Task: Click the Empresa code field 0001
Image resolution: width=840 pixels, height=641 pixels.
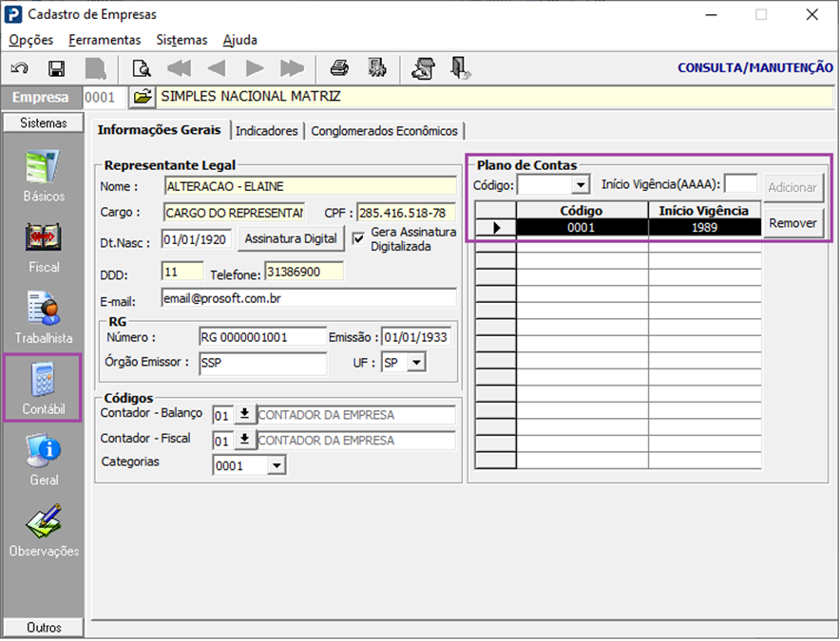Action: [x=105, y=97]
